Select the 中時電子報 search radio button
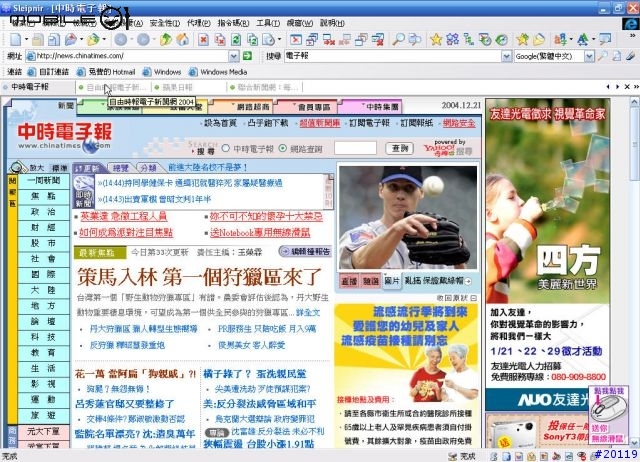 pos(225,149)
